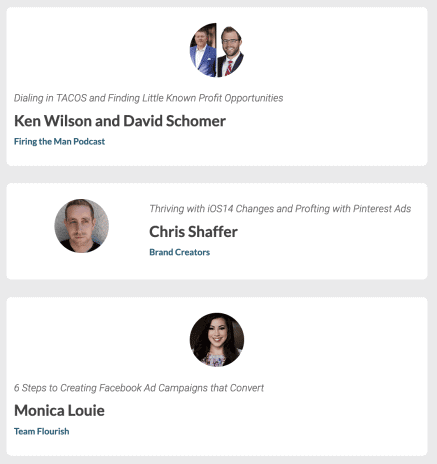Click the Chris Shaffer name heading
Screen dimensions: 437x464
(x=193, y=232)
